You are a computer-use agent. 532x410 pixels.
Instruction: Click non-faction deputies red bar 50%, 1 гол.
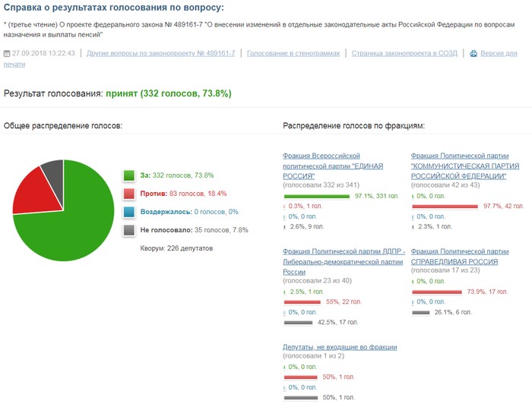click(x=300, y=377)
